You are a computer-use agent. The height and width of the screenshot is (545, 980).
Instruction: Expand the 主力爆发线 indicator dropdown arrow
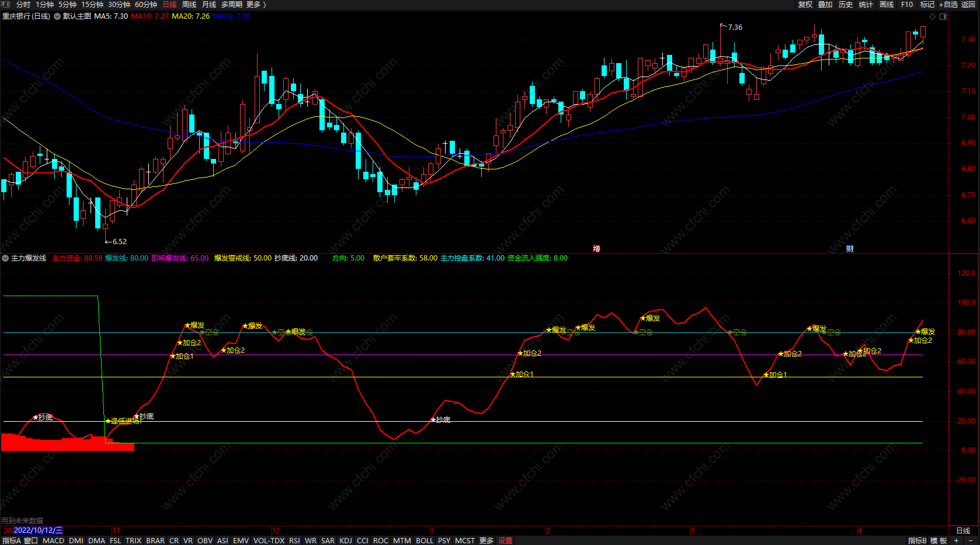[5, 258]
